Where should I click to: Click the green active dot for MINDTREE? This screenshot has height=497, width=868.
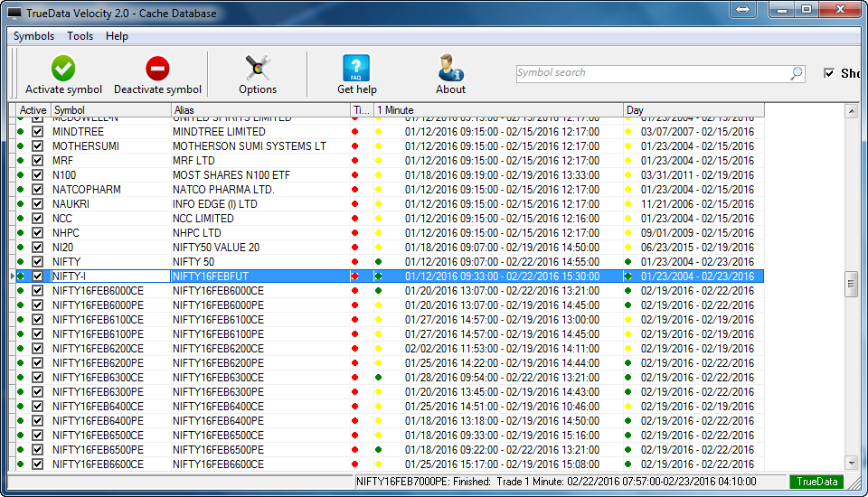pyautogui.click(x=21, y=132)
